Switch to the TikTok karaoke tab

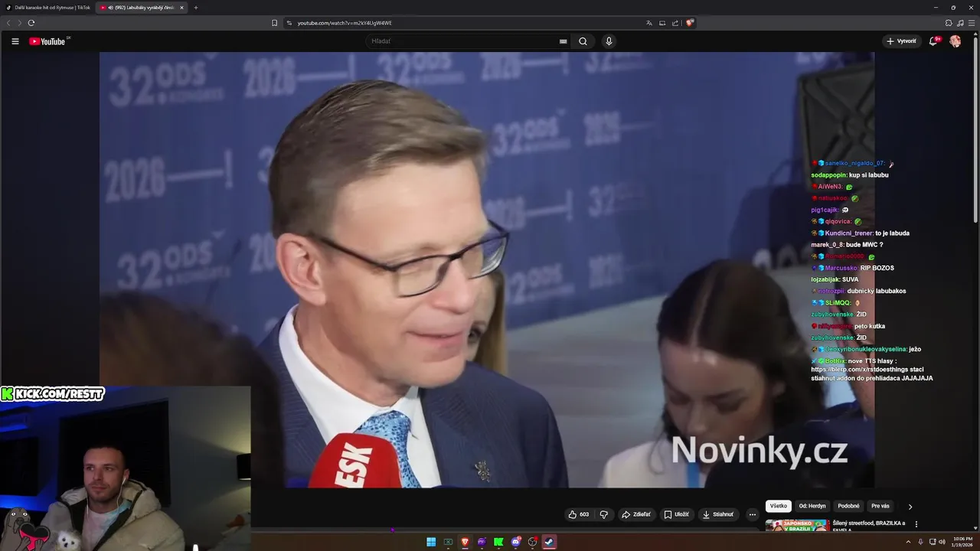(x=47, y=8)
